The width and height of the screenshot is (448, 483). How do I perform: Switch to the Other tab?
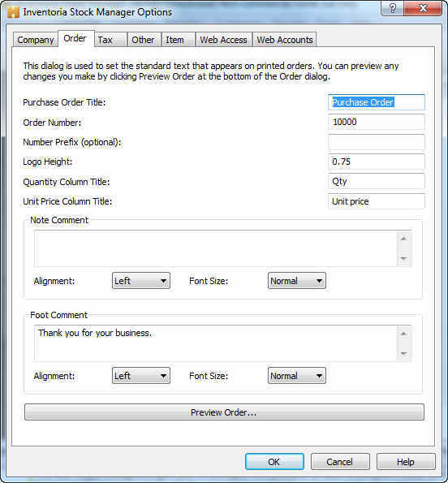144,40
